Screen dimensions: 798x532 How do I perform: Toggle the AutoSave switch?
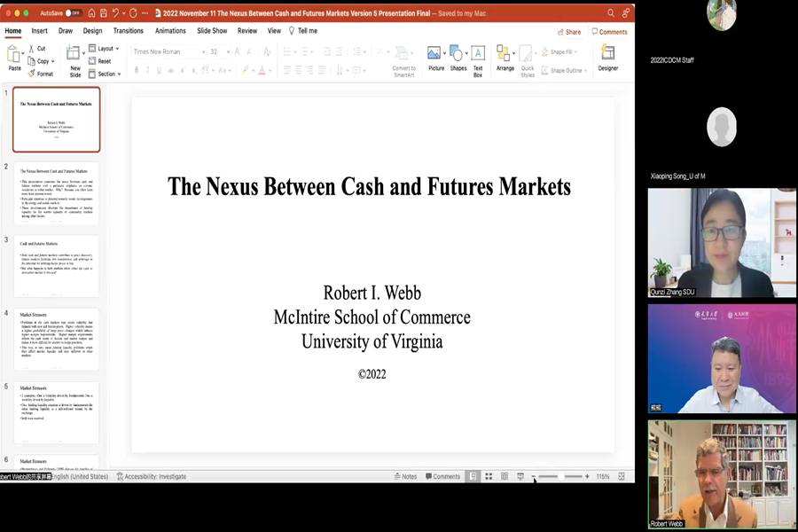point(73,13)
